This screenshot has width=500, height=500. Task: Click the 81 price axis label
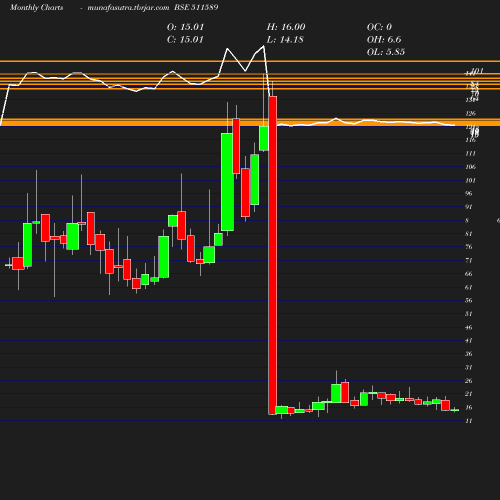click(469, 234)
